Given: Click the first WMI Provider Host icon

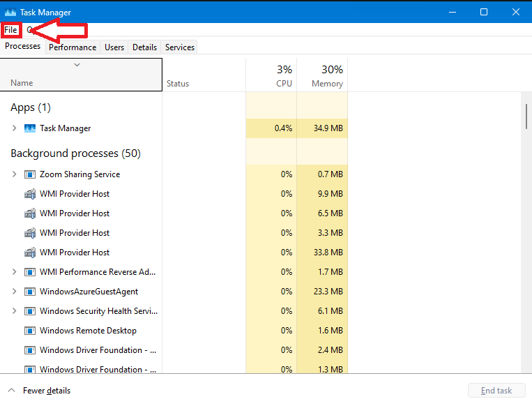Looking at the screenshot, I should [30, 194].
